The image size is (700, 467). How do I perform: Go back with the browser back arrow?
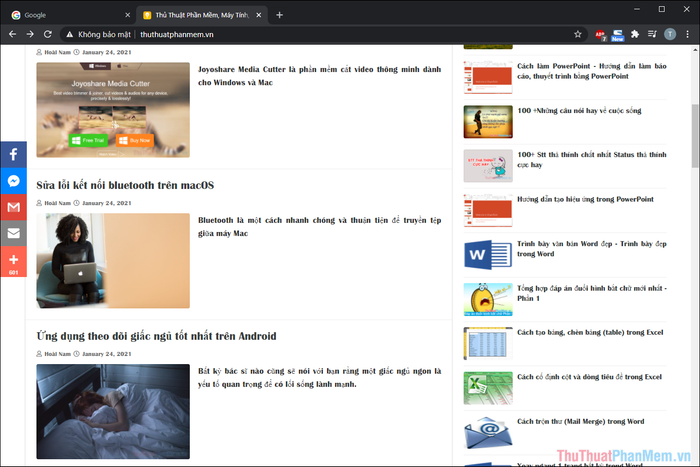(x=12, y=34)
